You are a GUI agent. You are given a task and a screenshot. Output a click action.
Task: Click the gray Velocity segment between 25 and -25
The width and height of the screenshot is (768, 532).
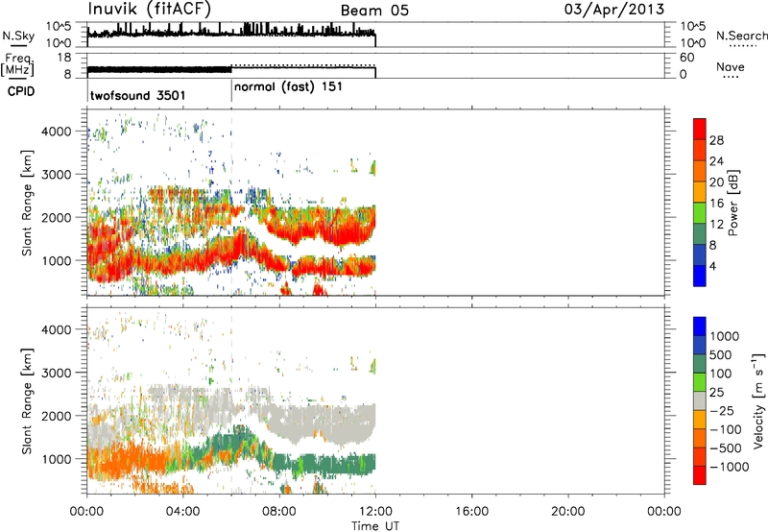click(700, 400)
